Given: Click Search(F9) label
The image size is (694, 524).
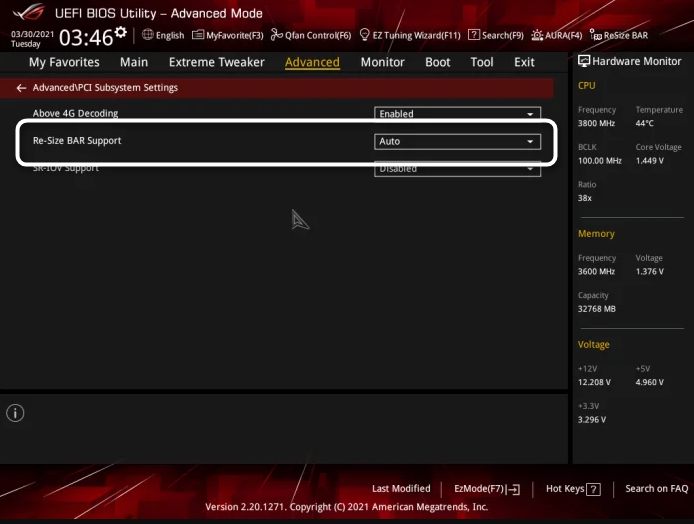Looking at the screenshot, I should (x=502, y=35).
